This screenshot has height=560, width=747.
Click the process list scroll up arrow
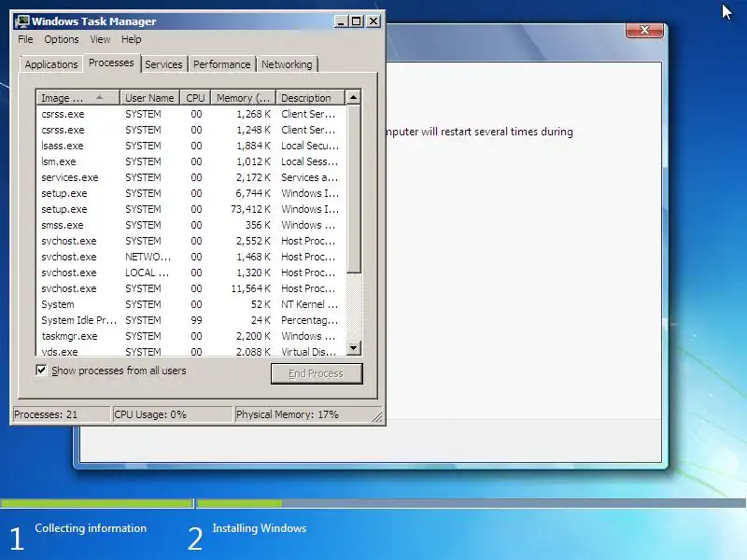[x=353, y=98]
